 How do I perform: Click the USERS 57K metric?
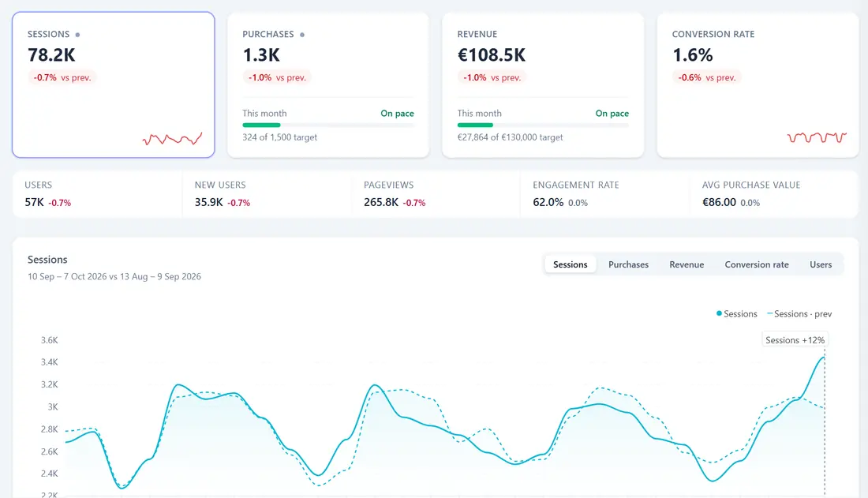[97, 194]
